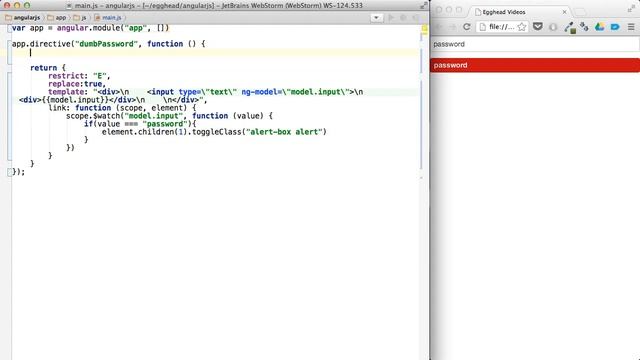
Task: Click Chrome's back arrow
Action: pyautogui.click(x=439, y=27)
